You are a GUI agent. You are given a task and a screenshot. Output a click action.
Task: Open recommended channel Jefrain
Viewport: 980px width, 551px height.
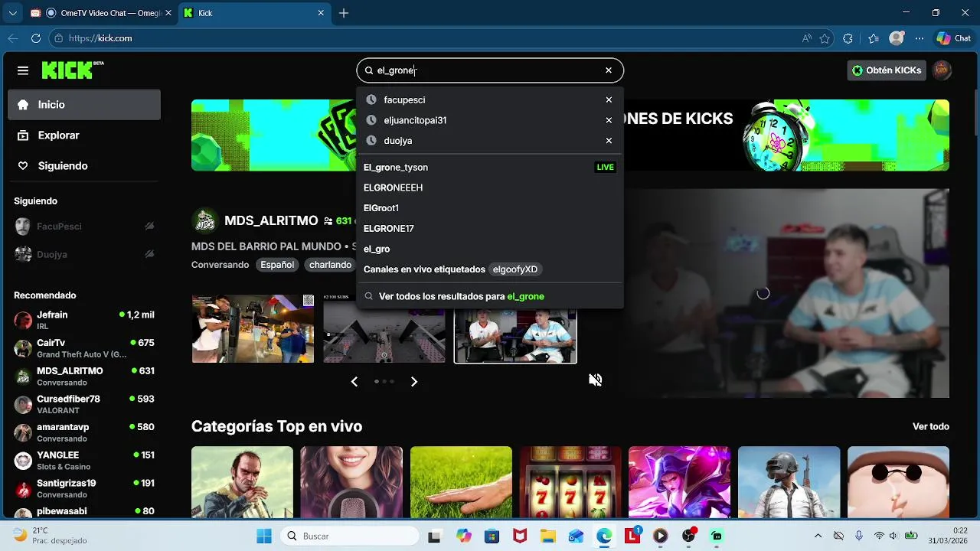[x=84, y=320]
